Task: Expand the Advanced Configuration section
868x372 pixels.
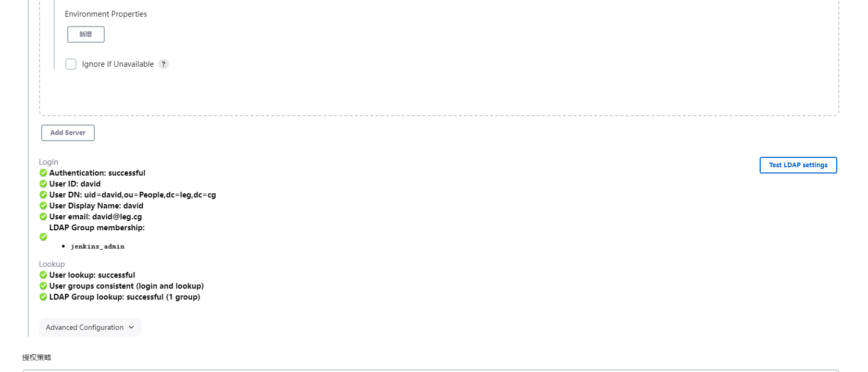Action: pyautogui.click(x=85, y=327)
